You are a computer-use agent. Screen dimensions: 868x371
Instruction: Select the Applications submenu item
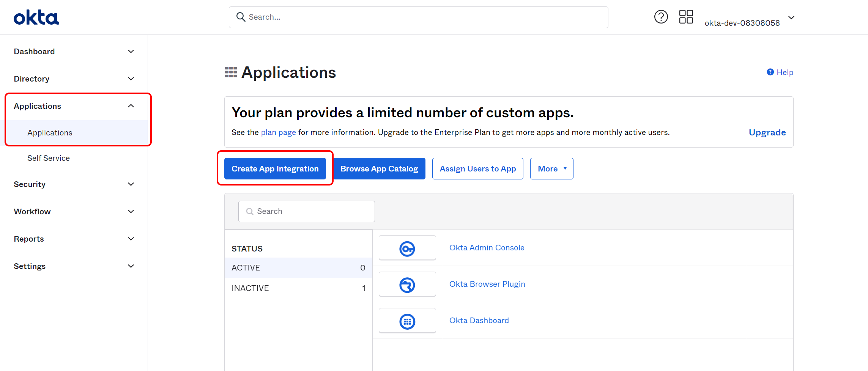tap(74, 133)
